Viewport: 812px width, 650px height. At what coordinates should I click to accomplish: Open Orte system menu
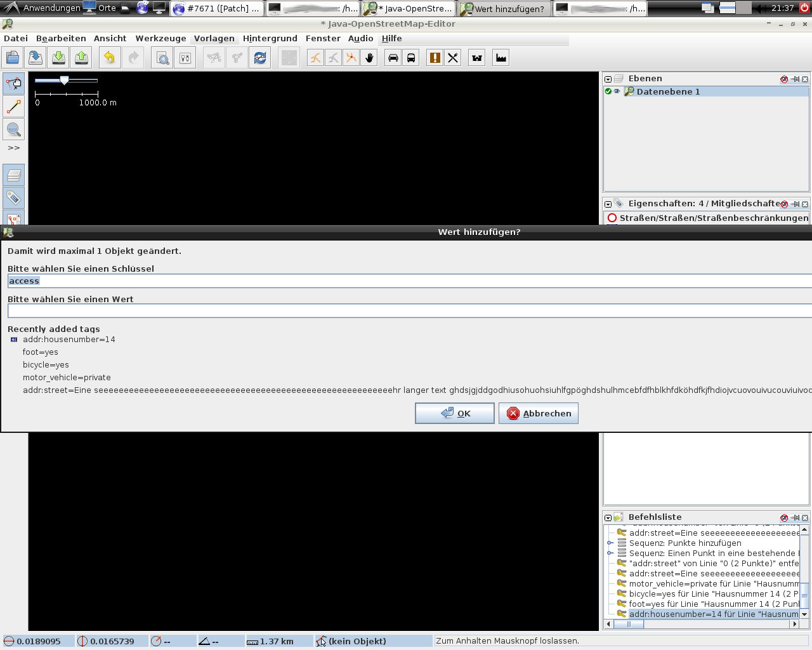pos(100,8)
